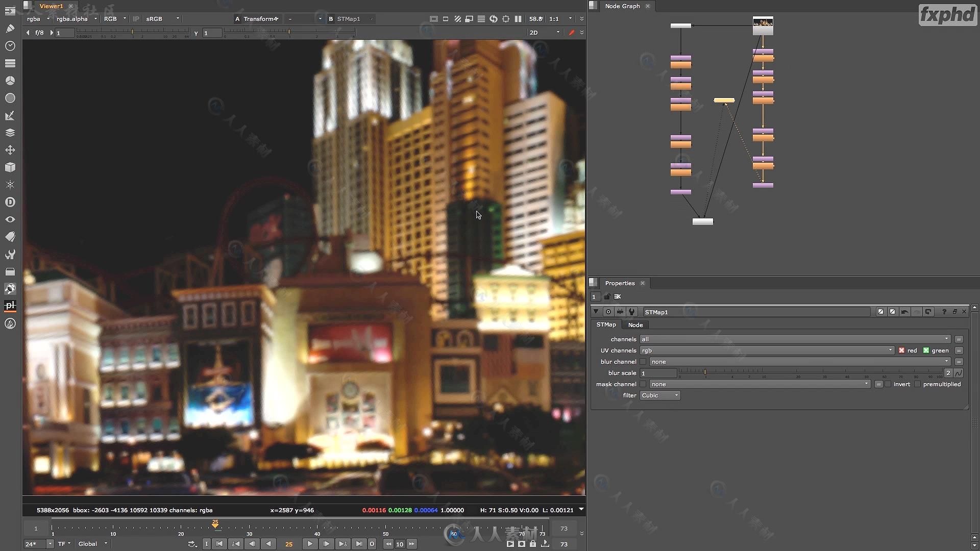Click the STMap node name label
The width and height of the screenshot is (980, 551).
click(656, 312)
